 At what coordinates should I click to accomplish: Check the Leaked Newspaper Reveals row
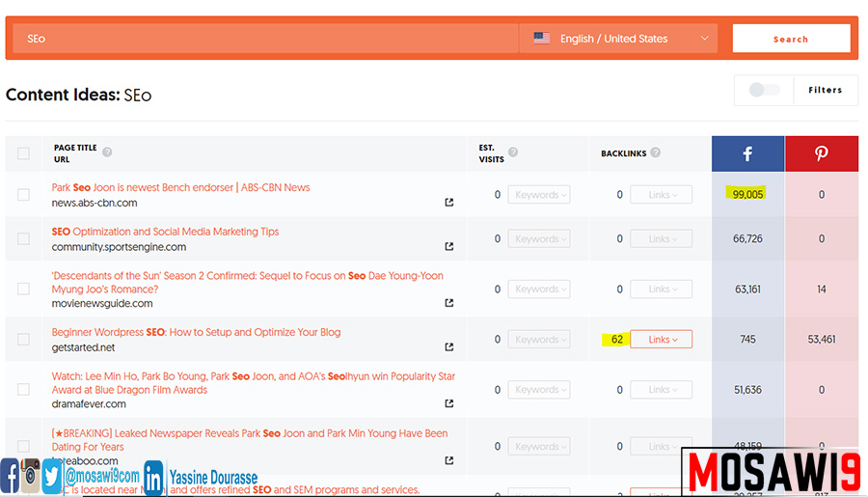tap(23, 446)
